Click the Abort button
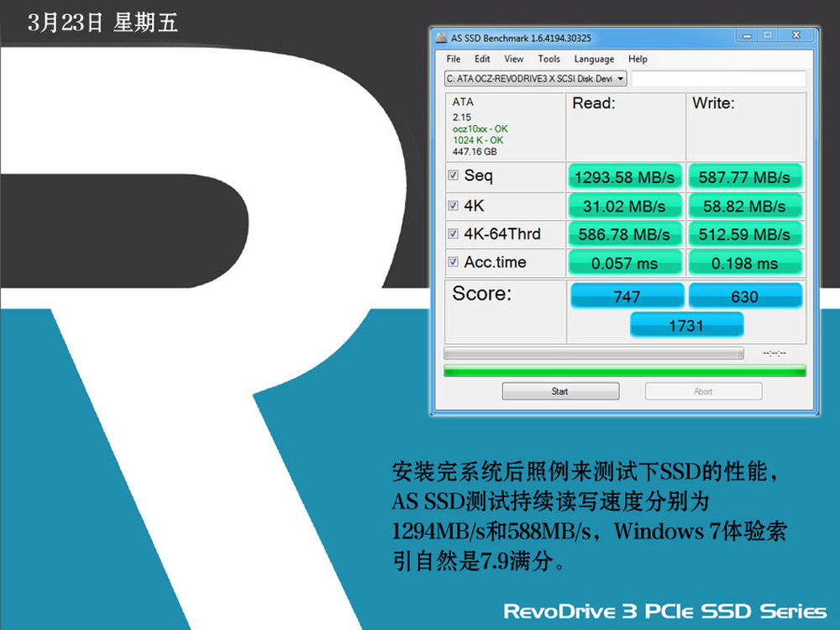The width and height of the screenshot is (840, 630). (703, 391)
